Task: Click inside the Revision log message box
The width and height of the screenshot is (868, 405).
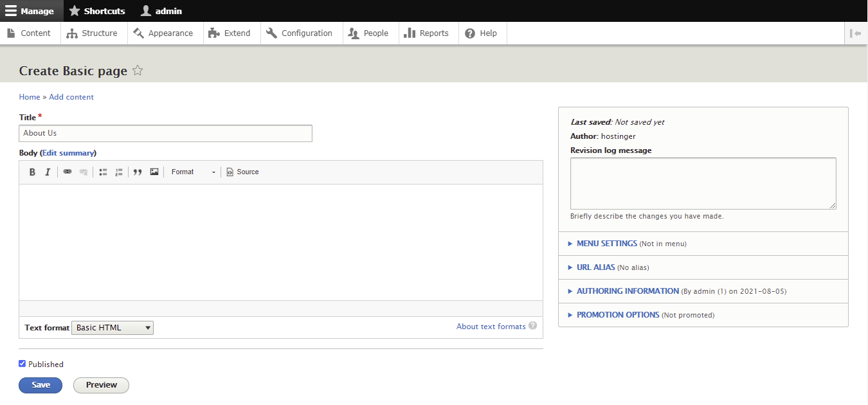Action: pyautogui.click(x=703, y=183)
